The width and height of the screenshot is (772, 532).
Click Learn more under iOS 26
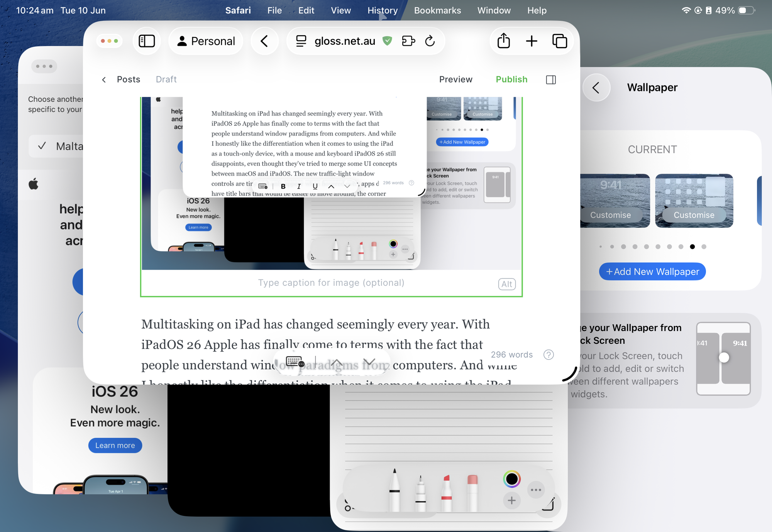click(115, 445)
